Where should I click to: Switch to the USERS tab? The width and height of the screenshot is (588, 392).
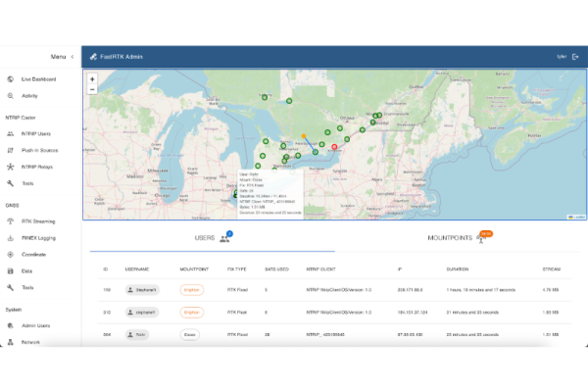click(x=213, y=238)
